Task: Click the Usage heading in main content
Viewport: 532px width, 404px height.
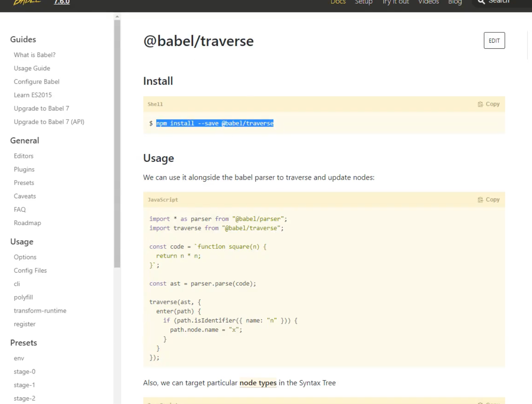Action: 159,159
